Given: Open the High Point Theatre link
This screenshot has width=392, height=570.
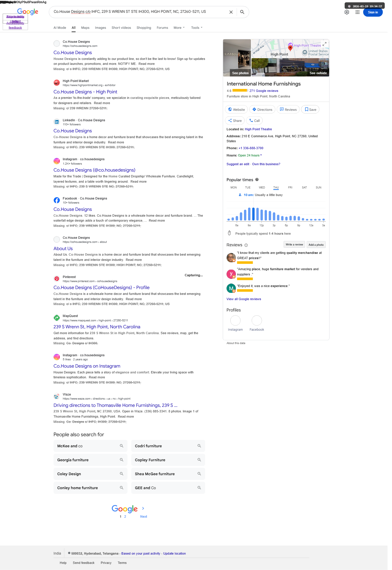Looking at the screenshot, I should (258, 129).
